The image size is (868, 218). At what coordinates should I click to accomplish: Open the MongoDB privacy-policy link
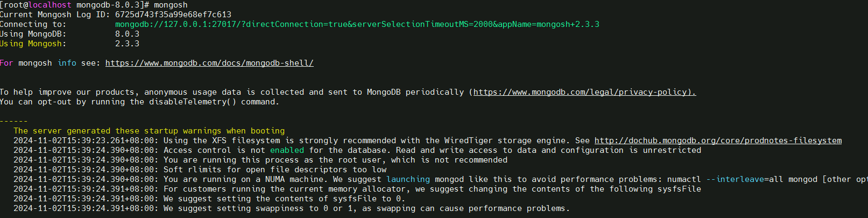tap(584, 92)
